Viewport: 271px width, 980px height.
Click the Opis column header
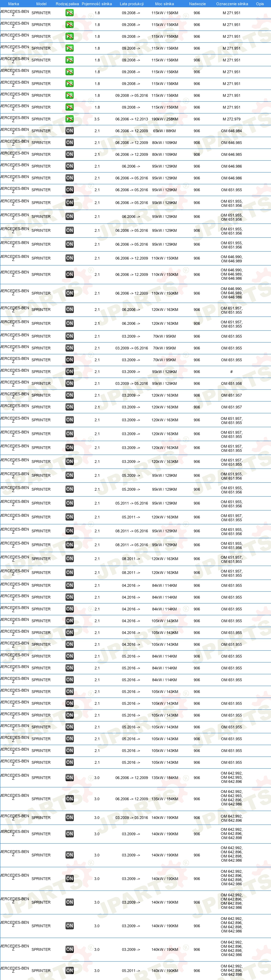[260, 4]
